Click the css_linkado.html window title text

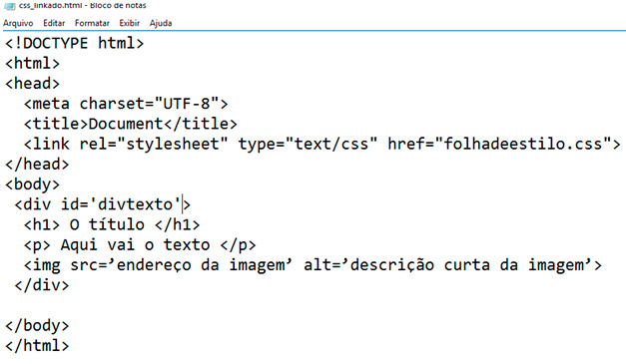pyautogui.click(x=82, y=6)
